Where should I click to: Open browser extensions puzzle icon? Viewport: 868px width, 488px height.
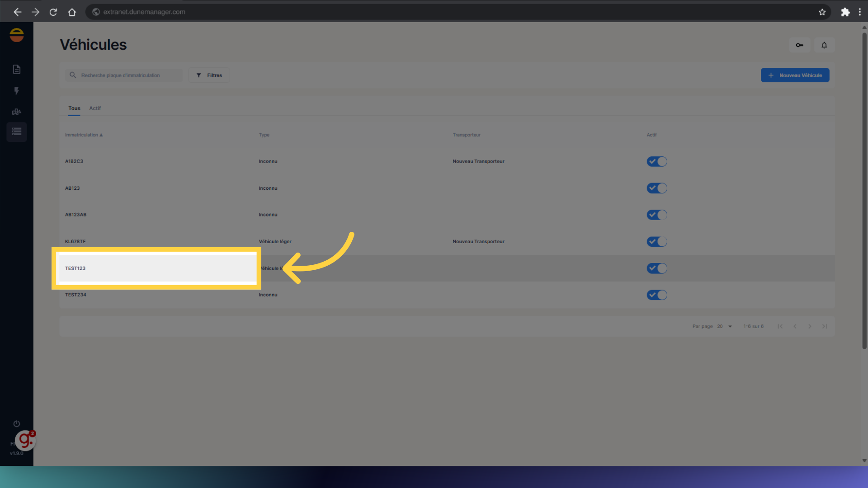tap(845, 12)
